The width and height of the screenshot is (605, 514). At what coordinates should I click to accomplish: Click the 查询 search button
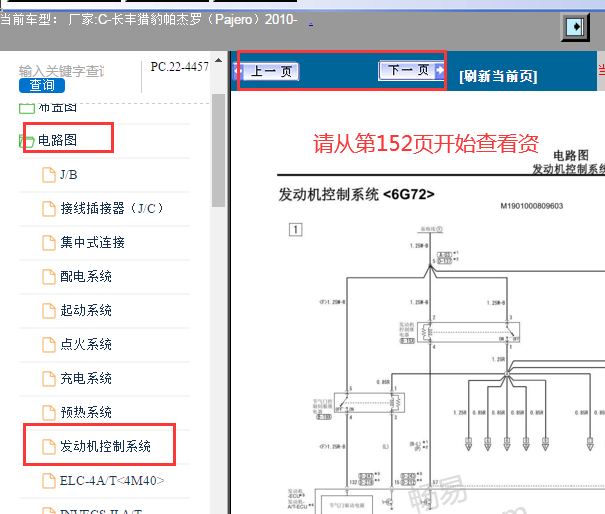click(42, 85)
